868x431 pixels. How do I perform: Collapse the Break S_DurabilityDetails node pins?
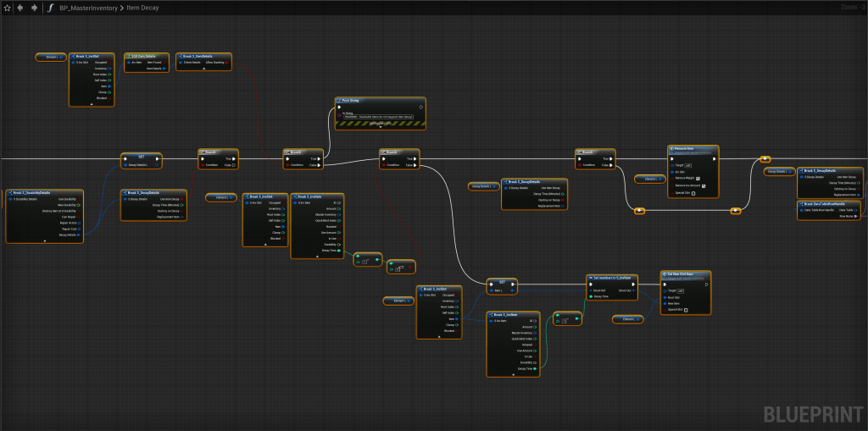44,240
